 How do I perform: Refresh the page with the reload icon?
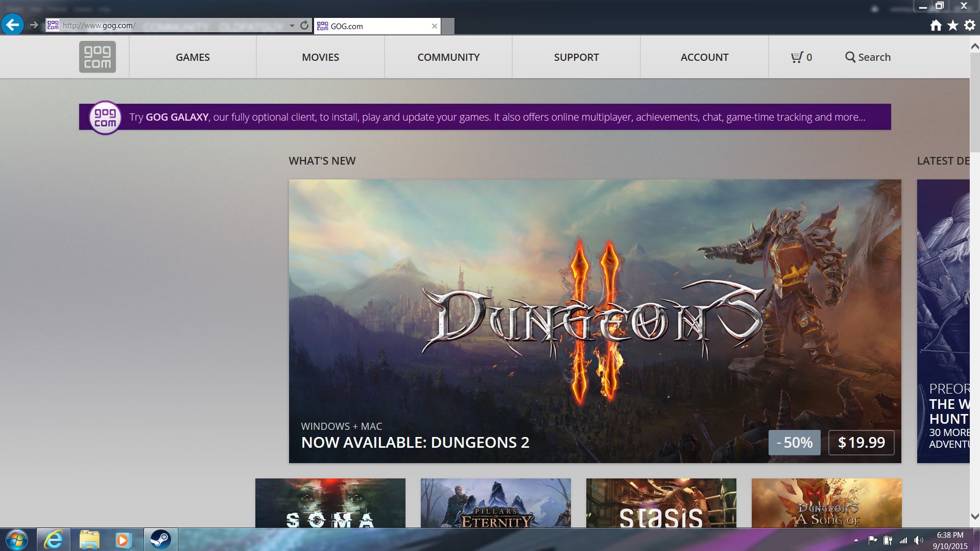[x=304, y=25]
